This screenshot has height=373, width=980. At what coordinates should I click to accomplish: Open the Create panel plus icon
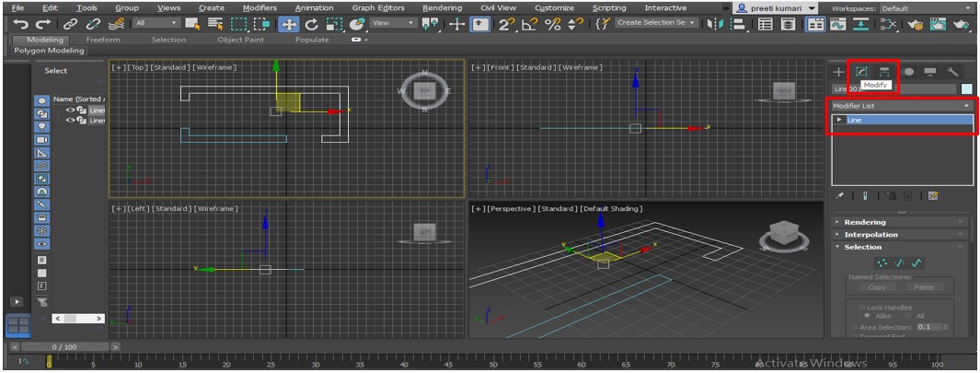pyautogui.click(x=838, y=72)
